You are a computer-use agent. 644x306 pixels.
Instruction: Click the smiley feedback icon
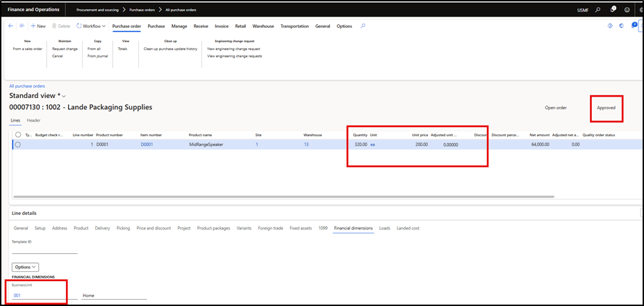(628, 10)
